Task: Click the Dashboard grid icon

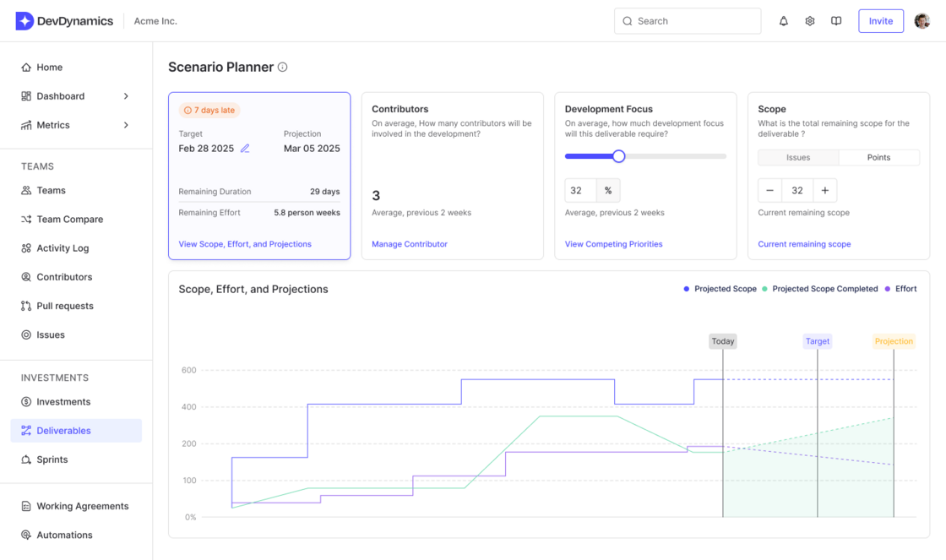Action: 26,96
